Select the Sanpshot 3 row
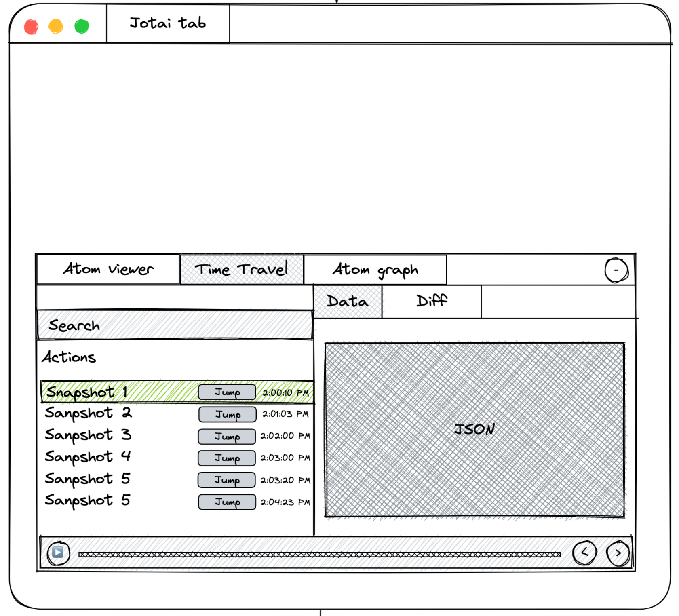Screen dimensions: 679x616 point(177,436)
